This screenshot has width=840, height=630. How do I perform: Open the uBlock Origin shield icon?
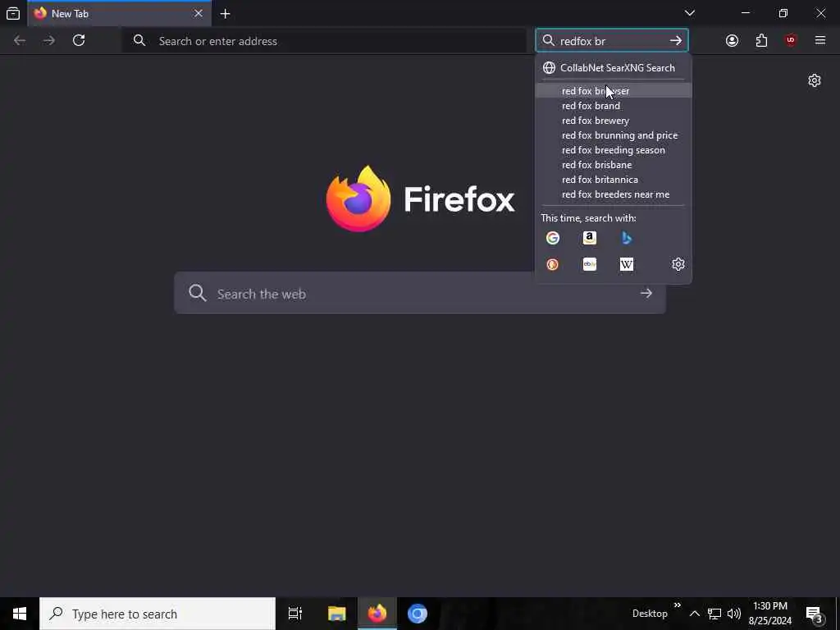(791, 41)
